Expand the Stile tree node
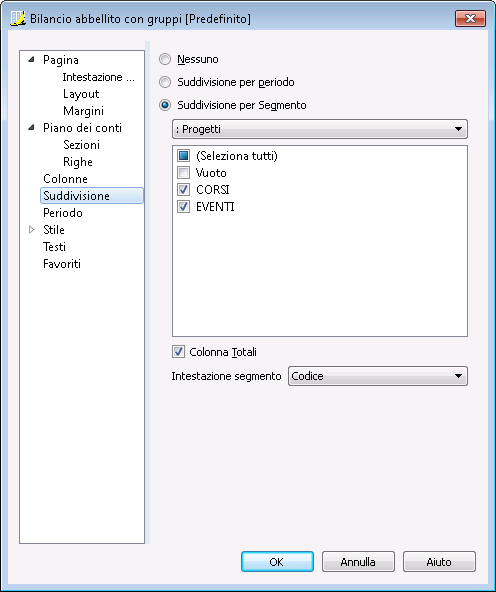 pyautogui.click(x=32, y=230)
